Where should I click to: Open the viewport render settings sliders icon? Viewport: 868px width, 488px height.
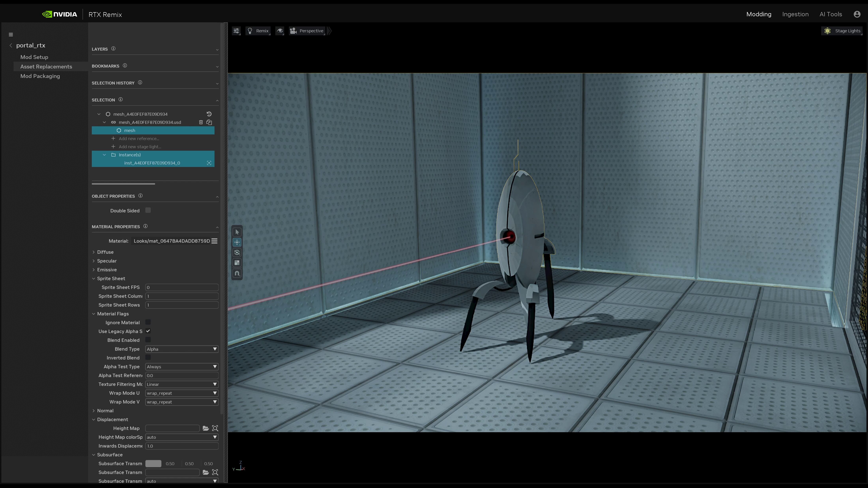pos(236,31)
